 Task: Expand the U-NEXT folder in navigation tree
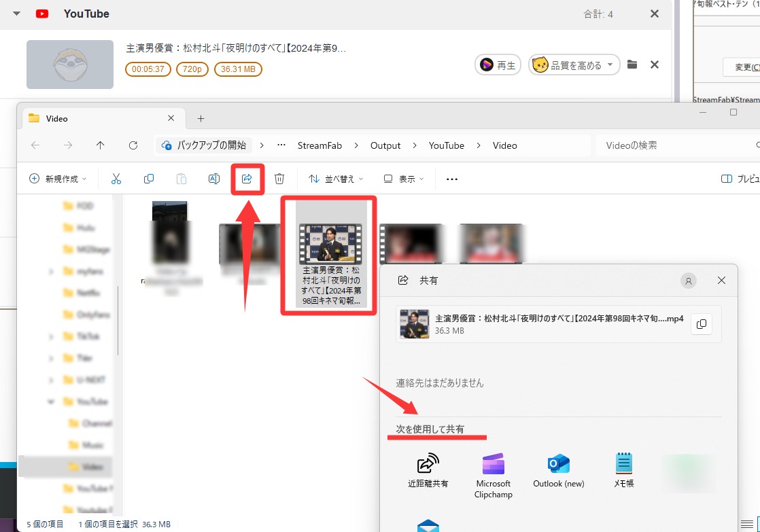51,380
